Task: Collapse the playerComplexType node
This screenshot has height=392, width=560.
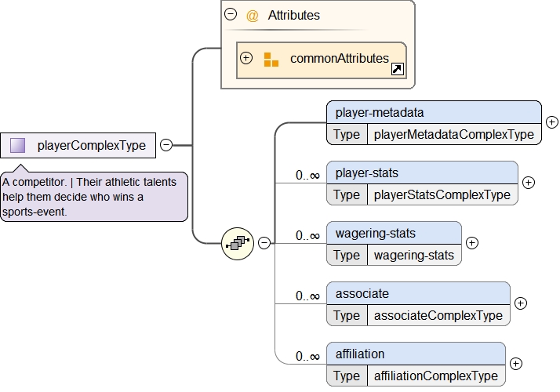Action: pyautogui.click(x=166, y=144)
